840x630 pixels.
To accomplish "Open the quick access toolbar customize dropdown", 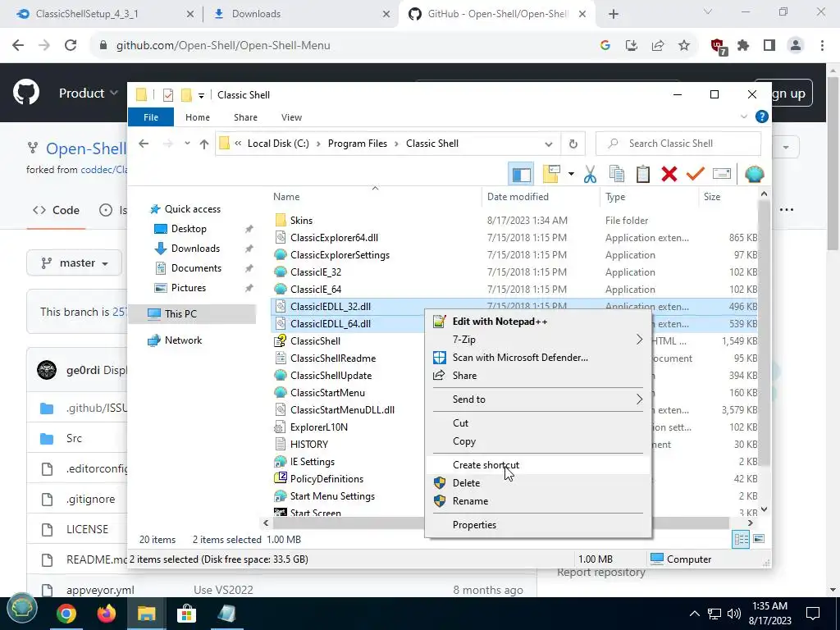I will point(202,95).
